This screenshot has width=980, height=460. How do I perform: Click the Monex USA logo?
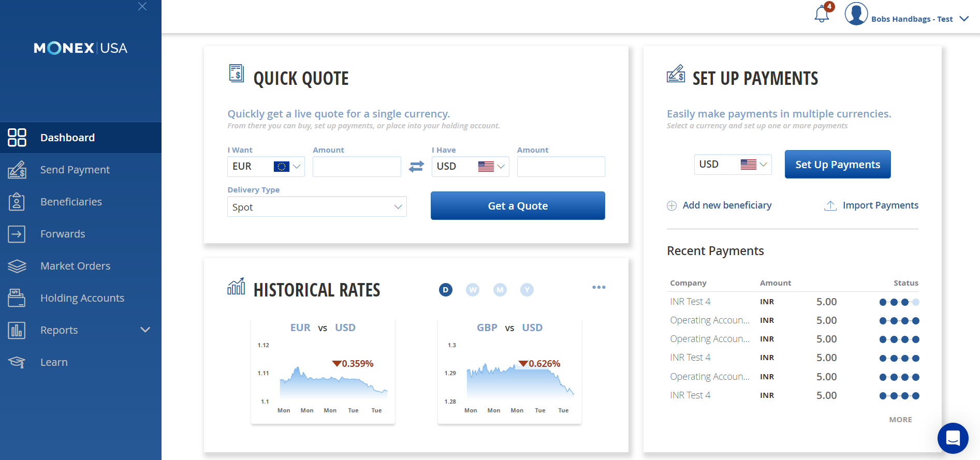pos(81,48)
